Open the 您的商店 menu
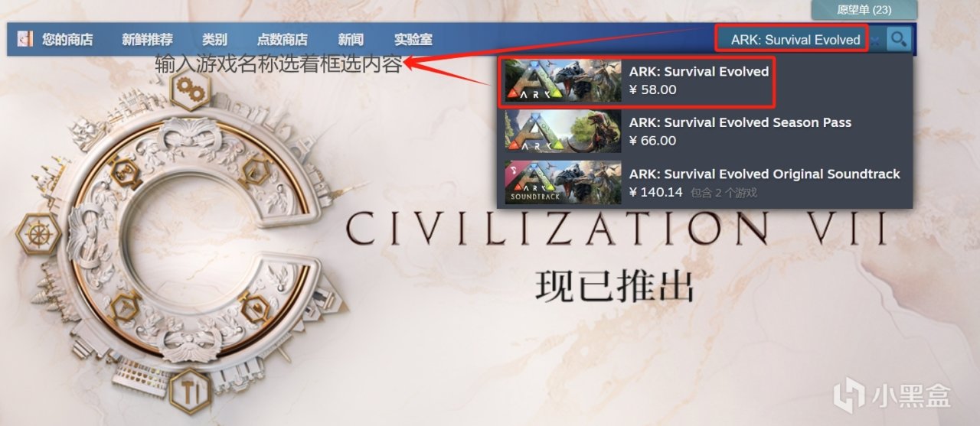 [67, 40]
